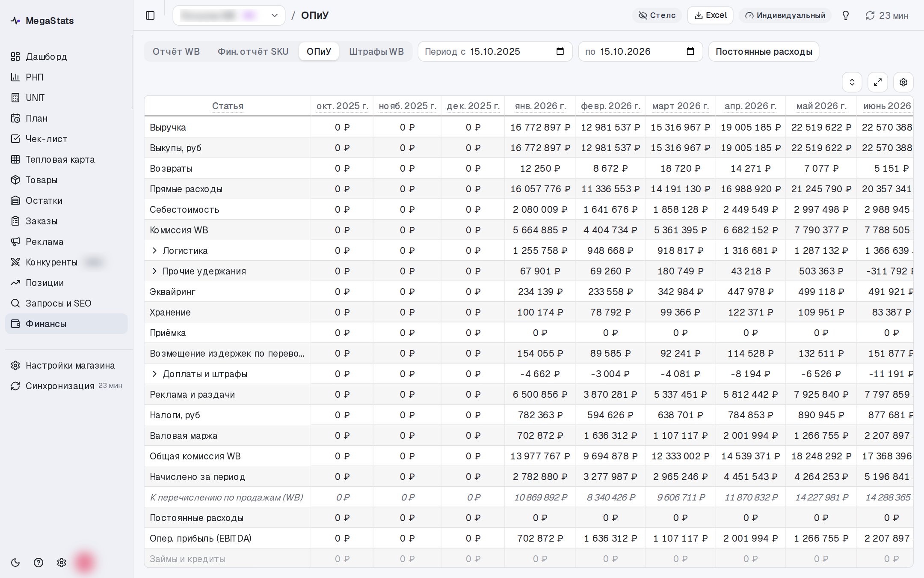Toggle dark mode moon icon

[15, 563]
